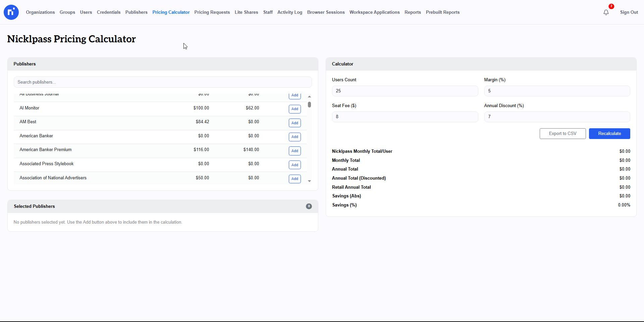Open the Prebuilt Reports tab

coord(442,12)
